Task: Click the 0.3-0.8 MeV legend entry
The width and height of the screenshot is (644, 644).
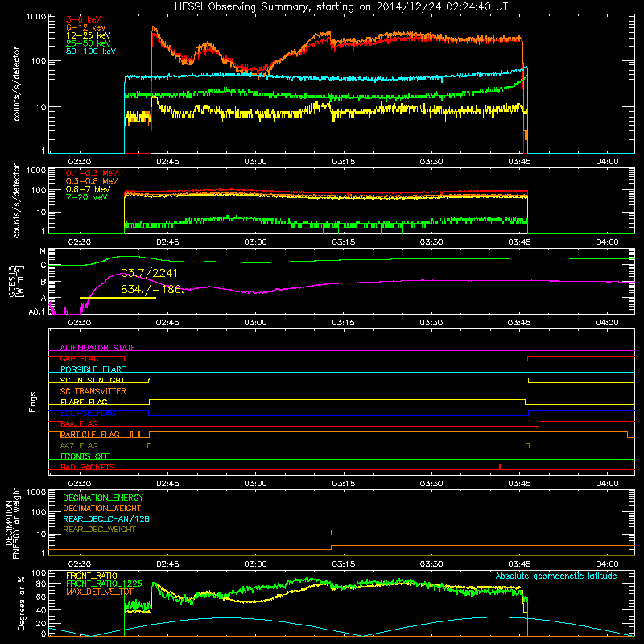Action: coord(92,181)
